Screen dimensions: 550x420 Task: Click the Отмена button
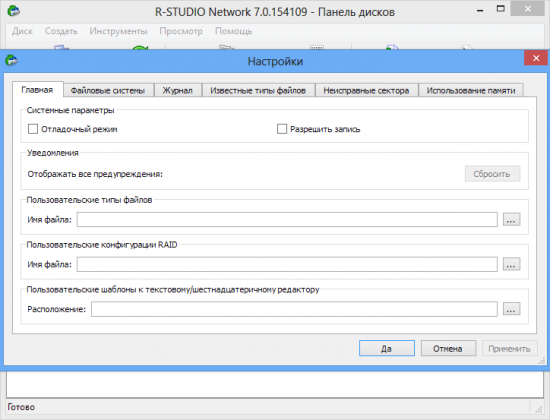[448, 348]
